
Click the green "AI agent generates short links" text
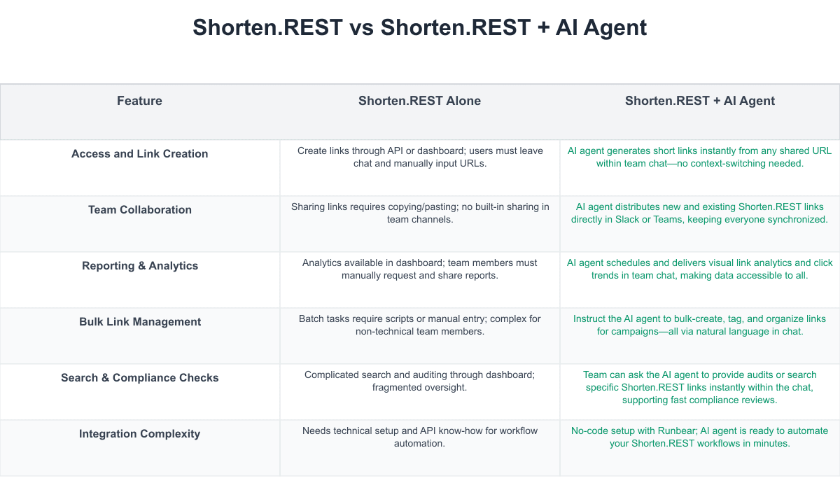click(x=700, y=157)
